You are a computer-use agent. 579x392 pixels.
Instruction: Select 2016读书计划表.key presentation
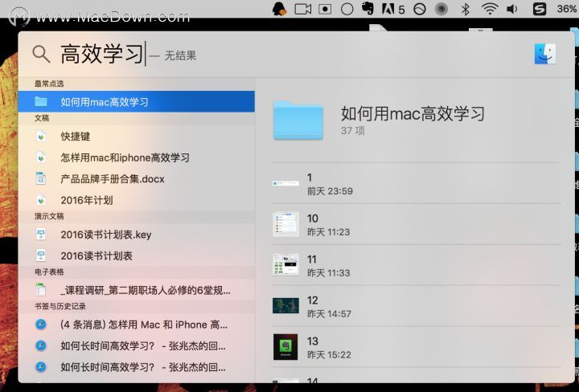136,235
